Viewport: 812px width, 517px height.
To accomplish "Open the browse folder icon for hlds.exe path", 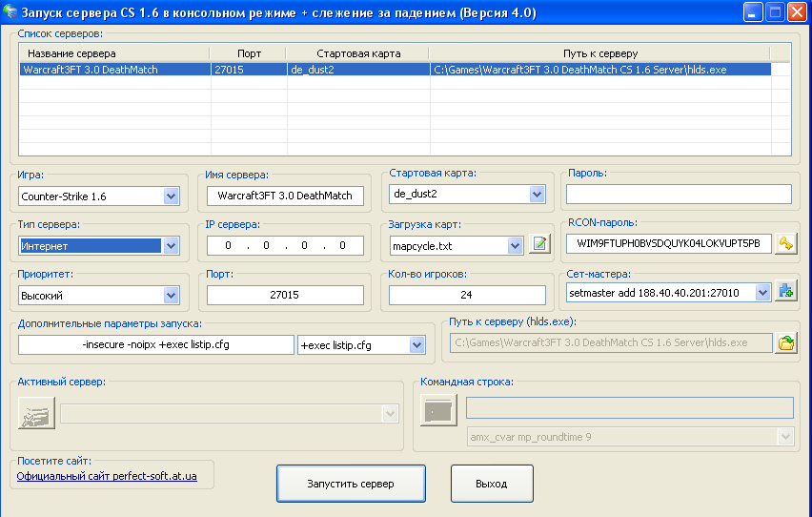I will (785, 342).
